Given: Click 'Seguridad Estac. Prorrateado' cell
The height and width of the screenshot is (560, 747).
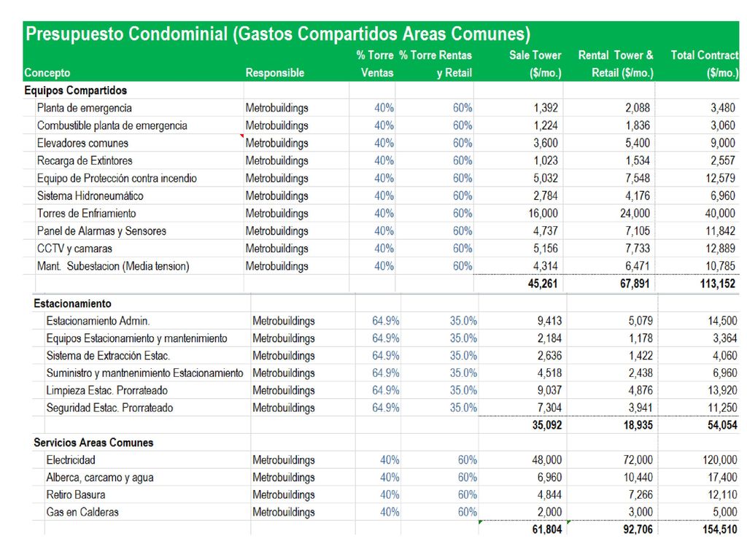Looking at the screenshot, I should click(109, 408).
